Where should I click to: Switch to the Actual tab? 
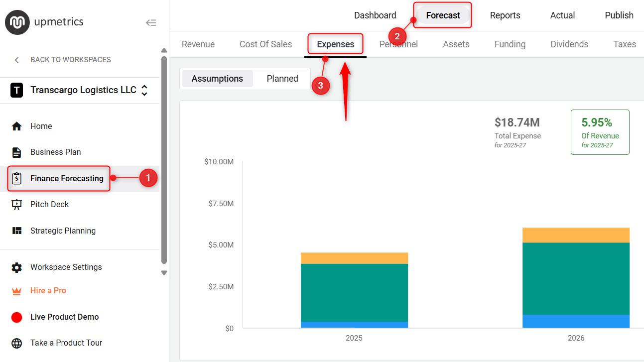pos(563,15)
